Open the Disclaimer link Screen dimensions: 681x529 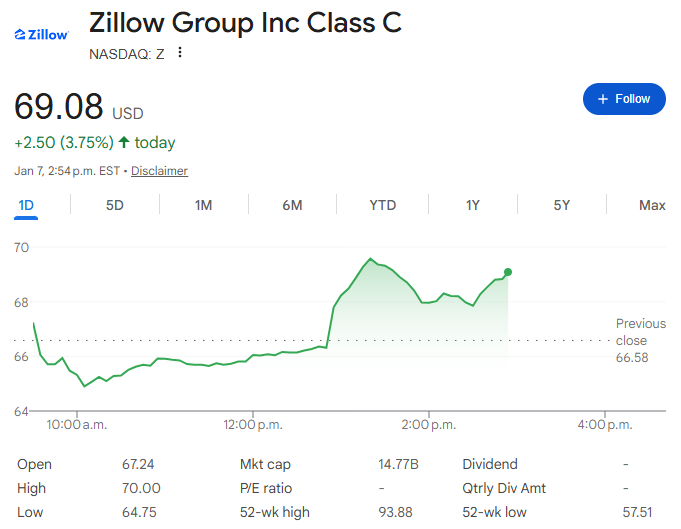(x=159, y=171)
